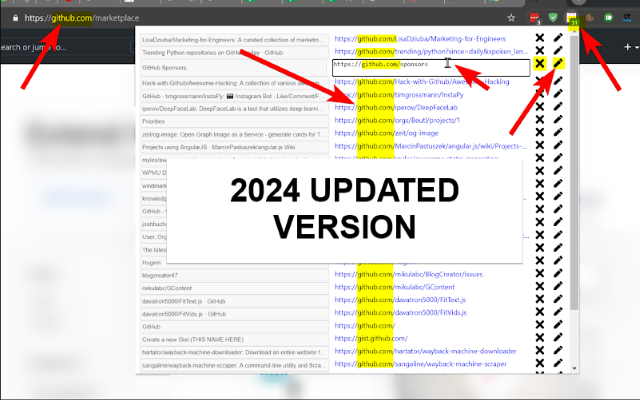Visit the orgs/Beutl/projects/1 link
This screenshot has width=640, height=400.
pyautogui.click(x=397, y=120)
